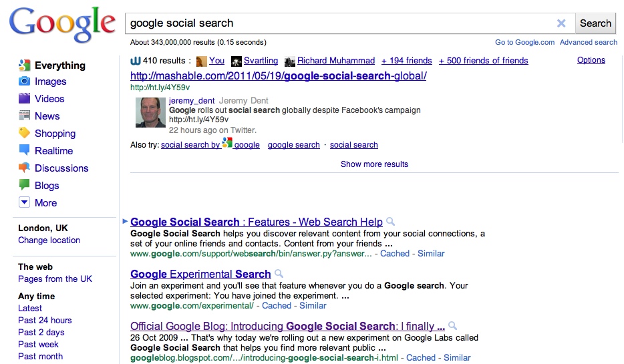Open the Options link for social results

click(591, 60)
